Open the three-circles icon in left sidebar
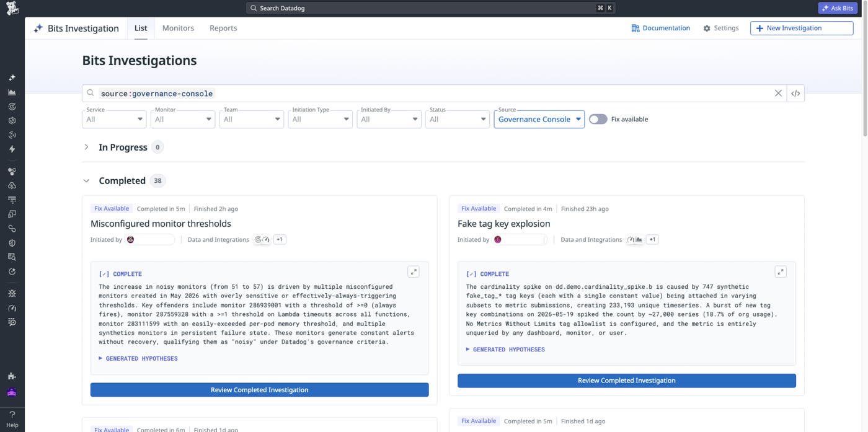 12,171
